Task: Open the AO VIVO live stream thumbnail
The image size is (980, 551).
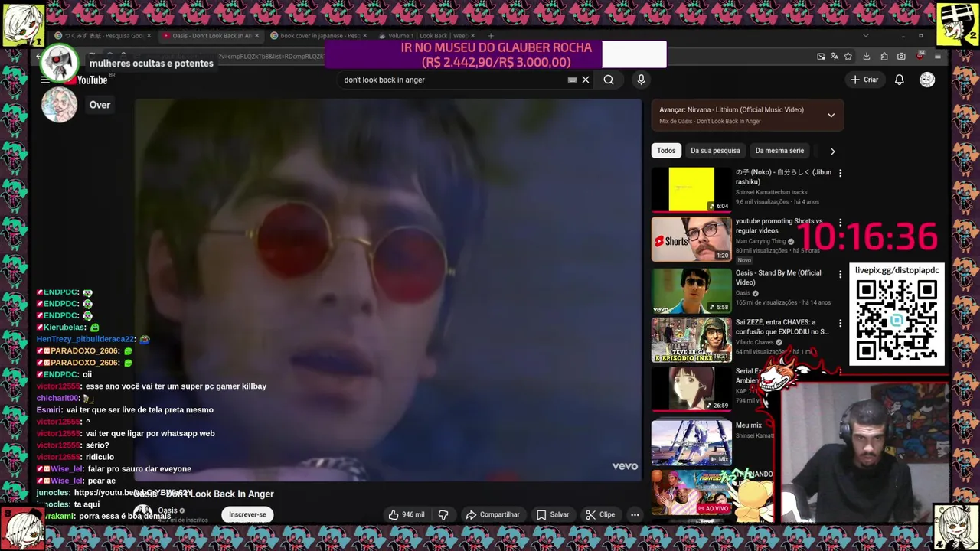Action: 691,491
